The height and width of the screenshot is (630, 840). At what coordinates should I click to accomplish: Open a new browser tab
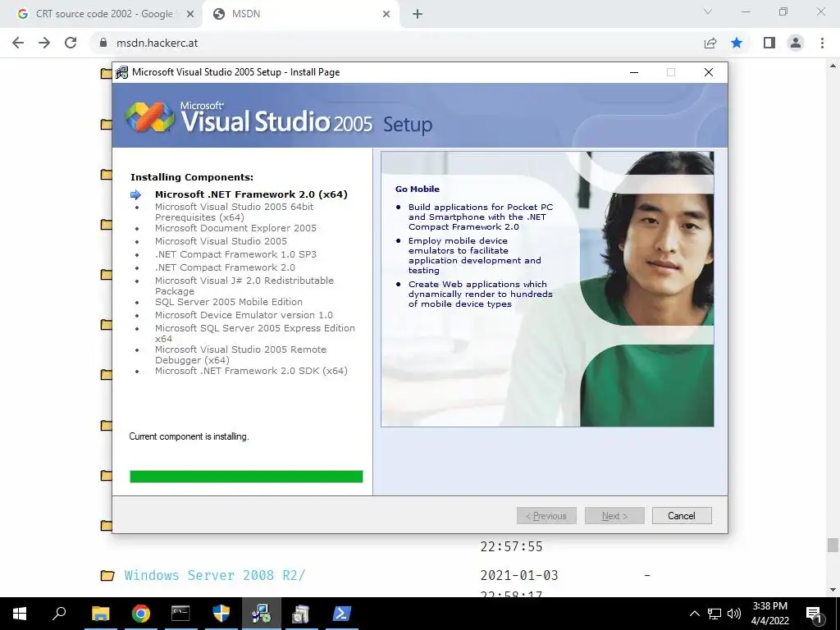pyautogui.click(x=418, y=14)
